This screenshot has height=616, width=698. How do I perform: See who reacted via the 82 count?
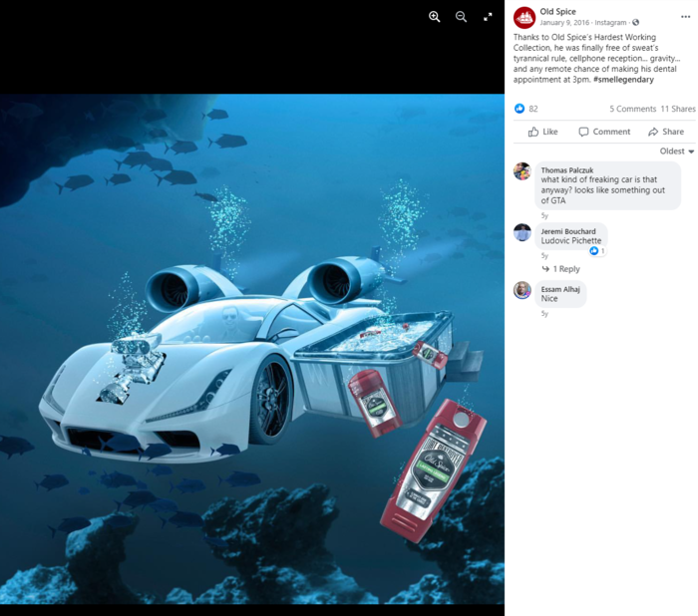pyautogui.click(x=533, y=109)
